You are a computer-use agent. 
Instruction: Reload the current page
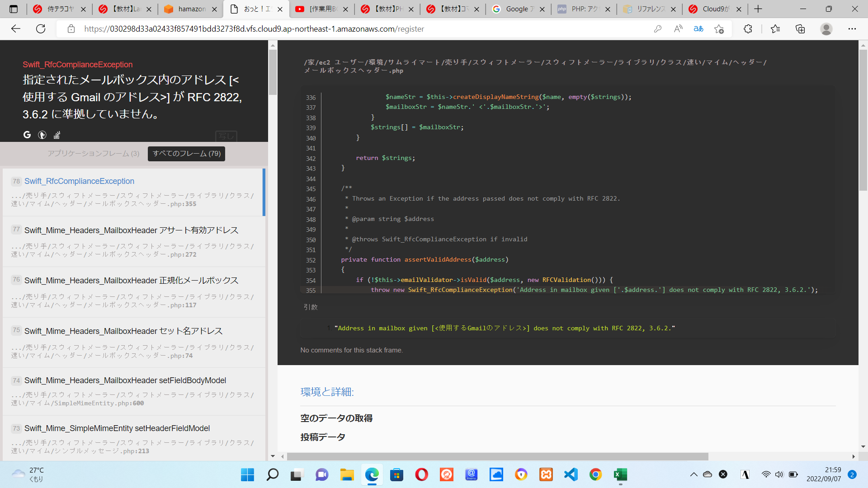point(41,29)
